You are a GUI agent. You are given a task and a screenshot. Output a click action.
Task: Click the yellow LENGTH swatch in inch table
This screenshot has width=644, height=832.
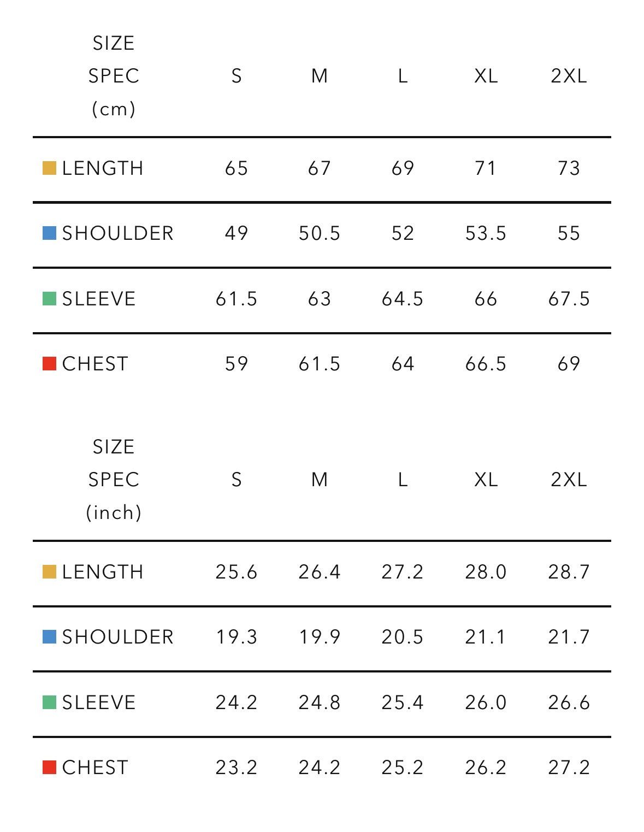point(49,572)
